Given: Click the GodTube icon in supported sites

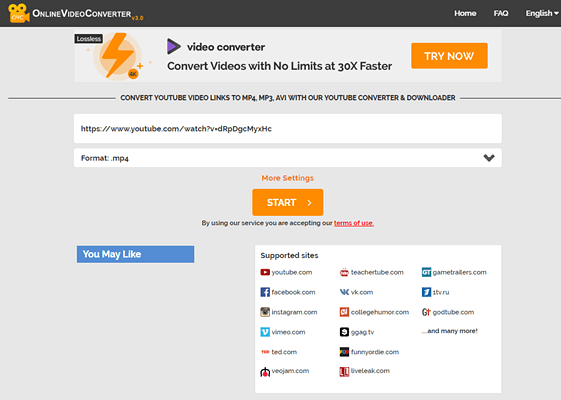Looking at the screenshot, I should click(x=426, y=312).
